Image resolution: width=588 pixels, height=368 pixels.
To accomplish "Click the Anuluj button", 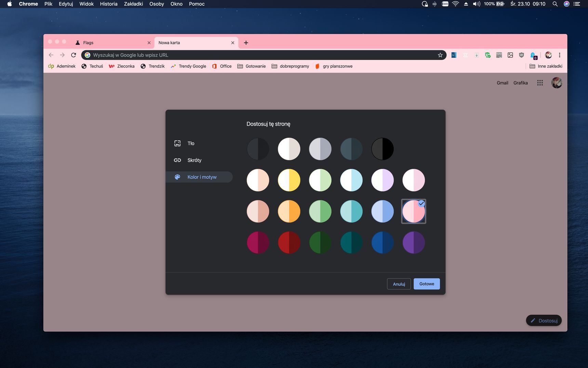I will (x=399, y=284).
